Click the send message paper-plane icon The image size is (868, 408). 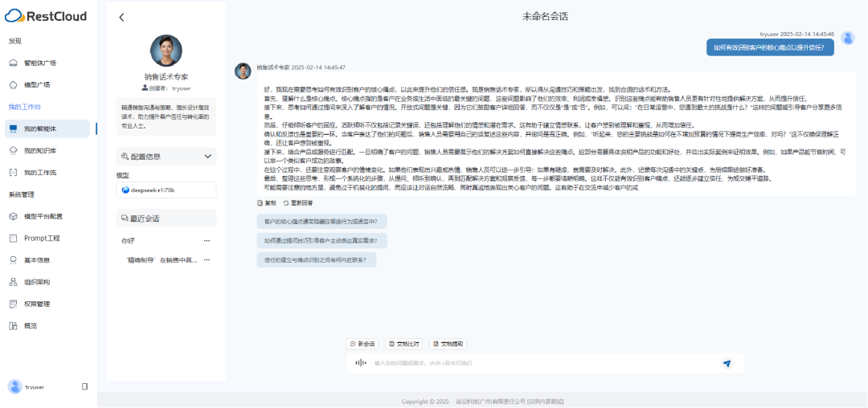(x=727, y=363)
